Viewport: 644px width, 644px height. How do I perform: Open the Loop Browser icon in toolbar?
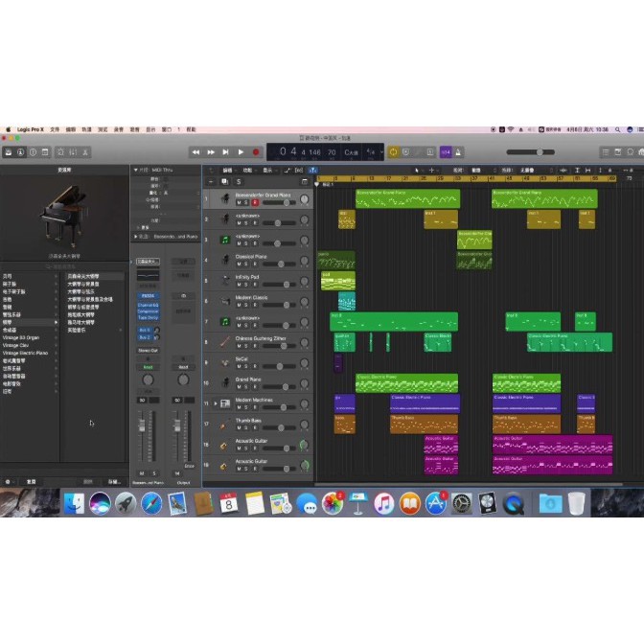630,152
